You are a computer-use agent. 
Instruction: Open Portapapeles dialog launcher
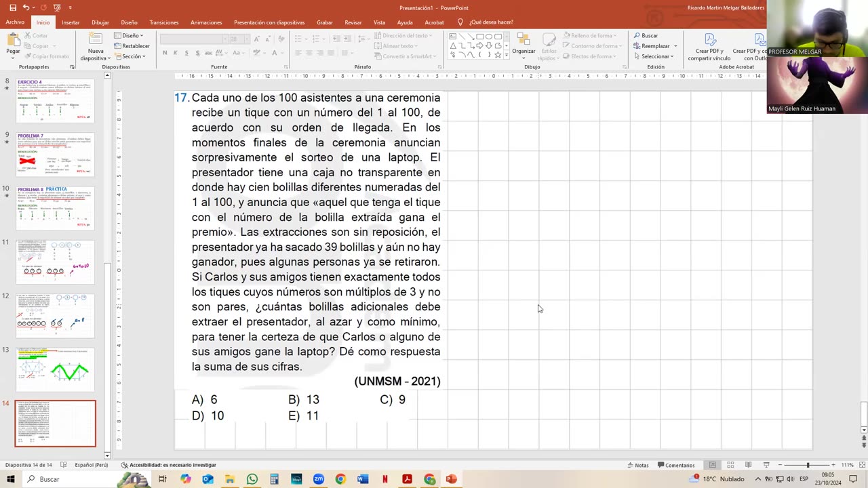click(73, 67)
